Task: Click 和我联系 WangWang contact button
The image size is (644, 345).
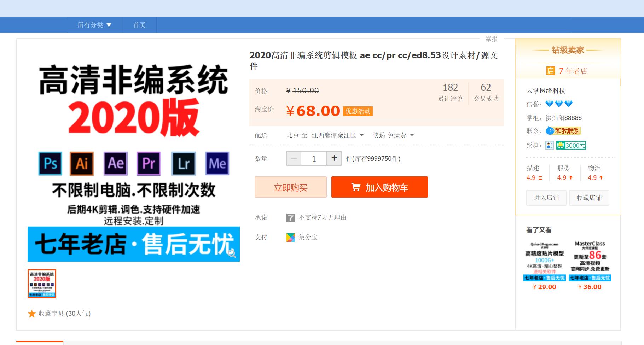Action: coord(563,131)
